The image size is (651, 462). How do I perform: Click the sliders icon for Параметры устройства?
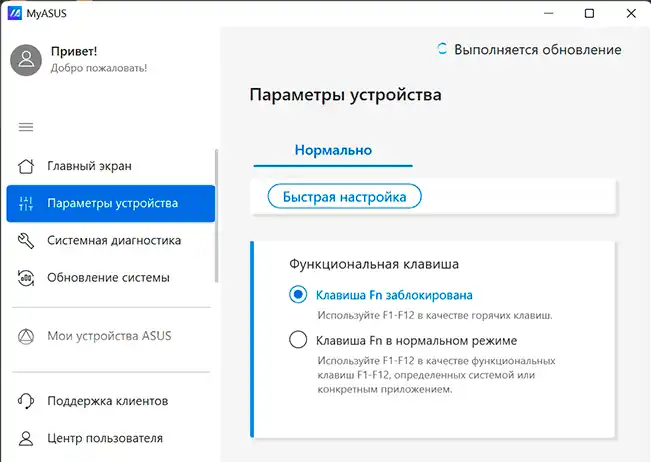click(x=27, y=203)
